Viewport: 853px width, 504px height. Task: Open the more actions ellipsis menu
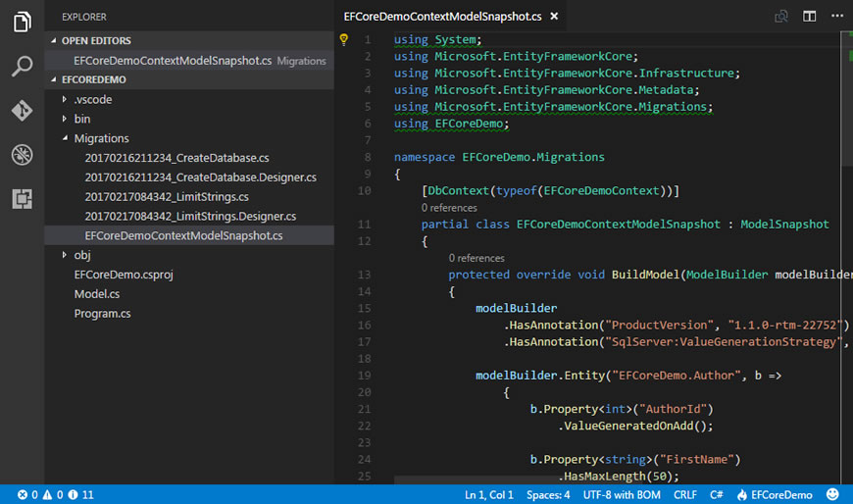[836, 16]
